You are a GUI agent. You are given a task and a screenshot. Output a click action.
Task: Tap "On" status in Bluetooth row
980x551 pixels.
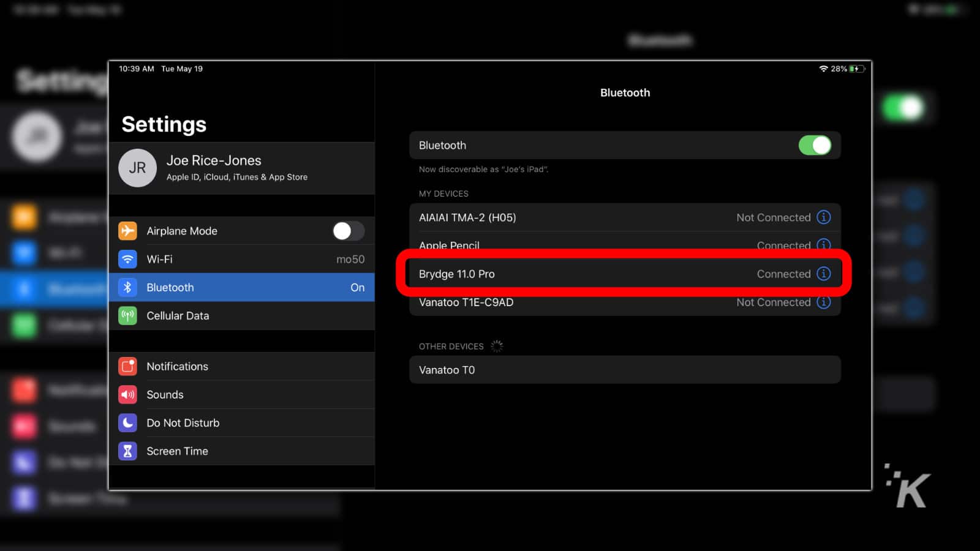click(x=358, y=287)
